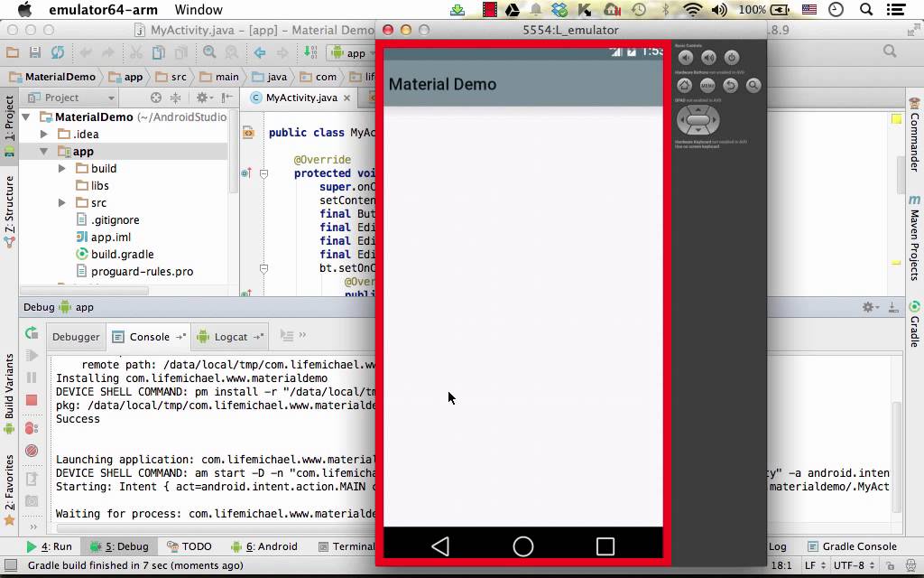
Task: Click Copy icon in main toolbar
Action: 159,52
